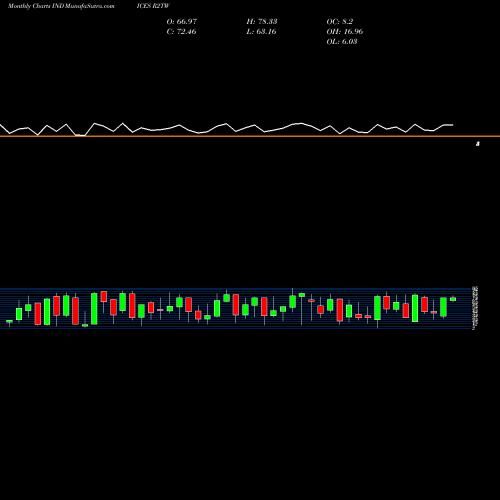Screen dimensions: 500x500
Task: Click the first small green candlestick on the left
Action: tap(9, 322)
